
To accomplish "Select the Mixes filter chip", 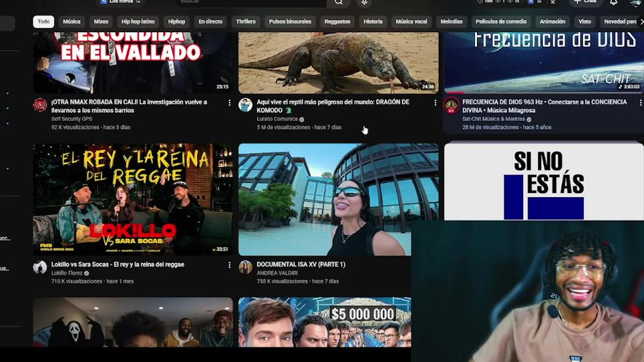I will (x=101, y=22).
